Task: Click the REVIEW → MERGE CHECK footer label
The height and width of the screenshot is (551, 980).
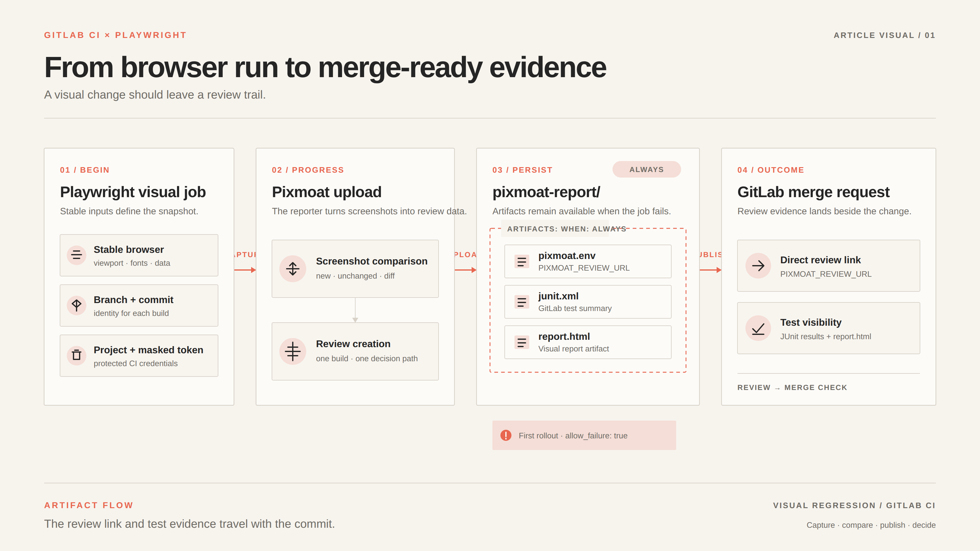Action: 792,388
